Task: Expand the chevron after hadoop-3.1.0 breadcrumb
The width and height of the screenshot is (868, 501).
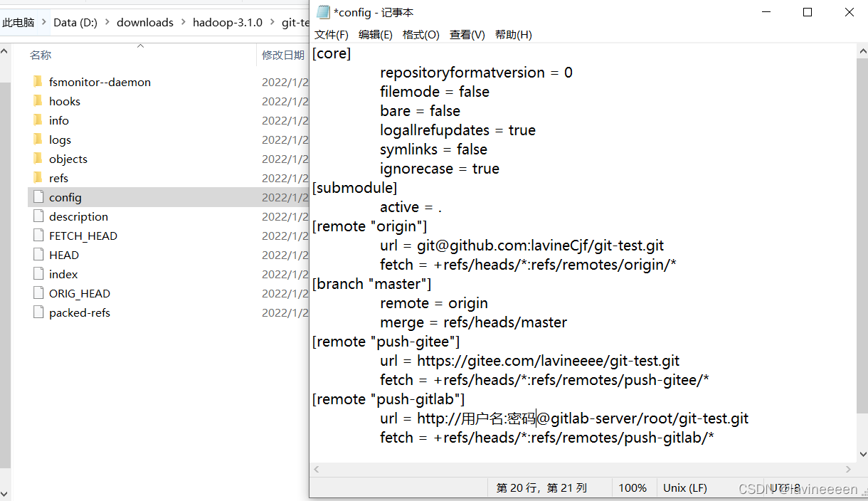Action: (272, 22)
